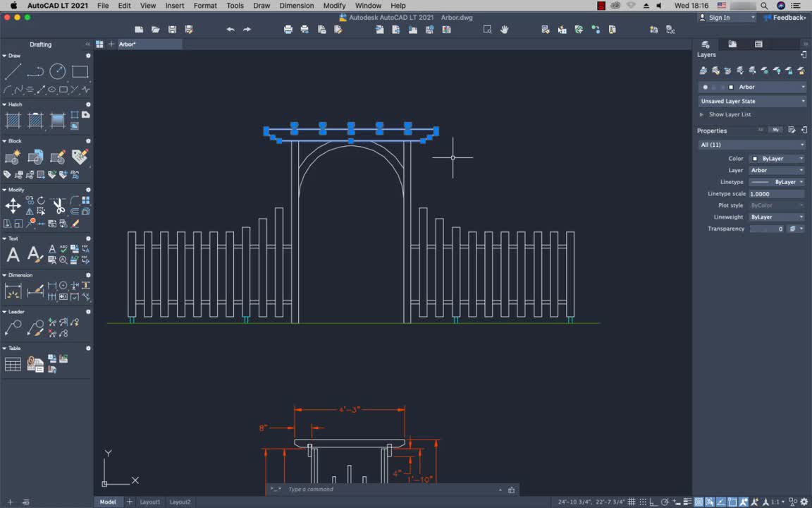
Task: Insert a Table from the Table panel
Action: coord(12,363)
